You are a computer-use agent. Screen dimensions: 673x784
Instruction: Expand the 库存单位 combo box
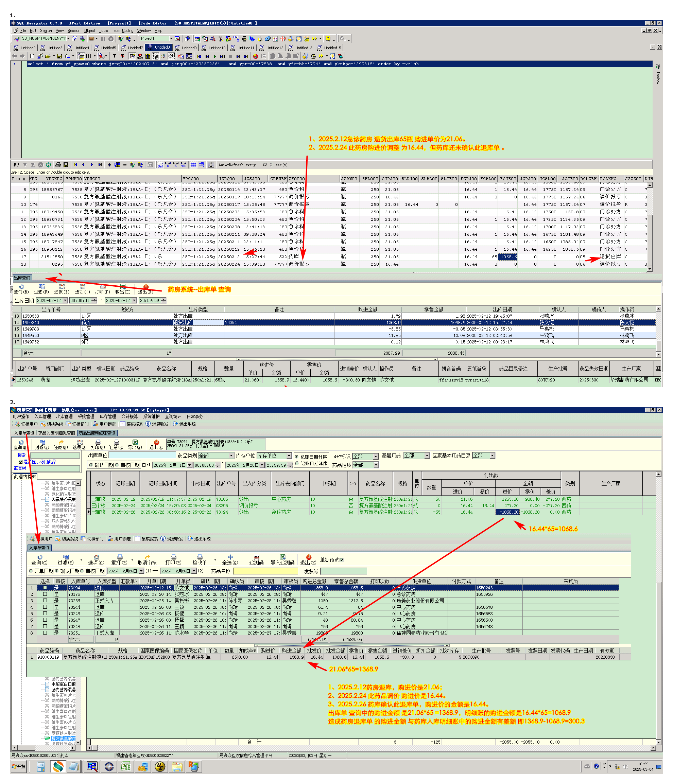point(289,456)
